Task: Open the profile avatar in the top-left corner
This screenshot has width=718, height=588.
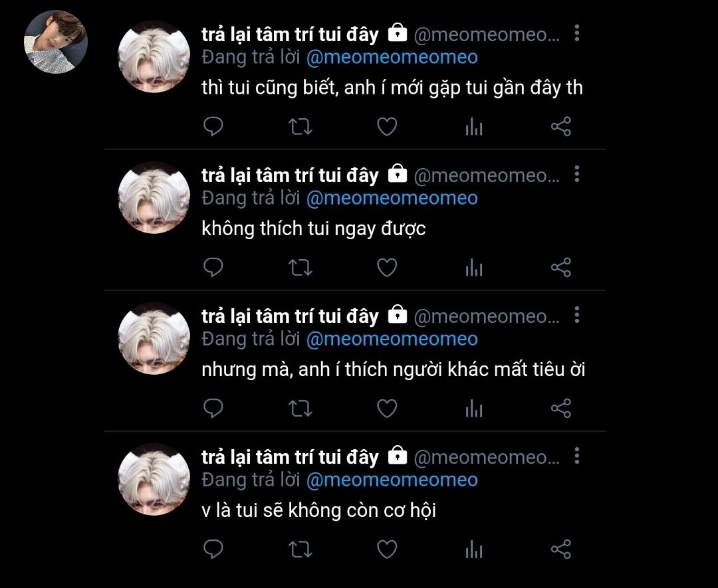Action: (x=55, y=42)
